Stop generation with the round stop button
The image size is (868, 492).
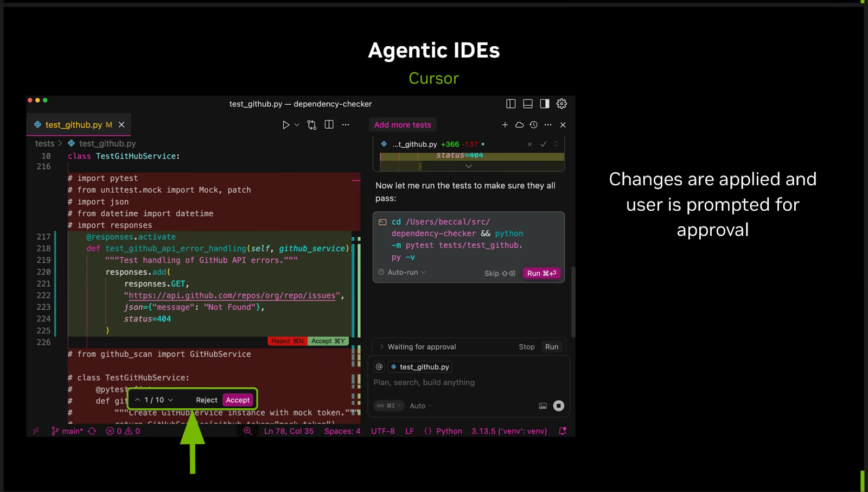(558, 406)
